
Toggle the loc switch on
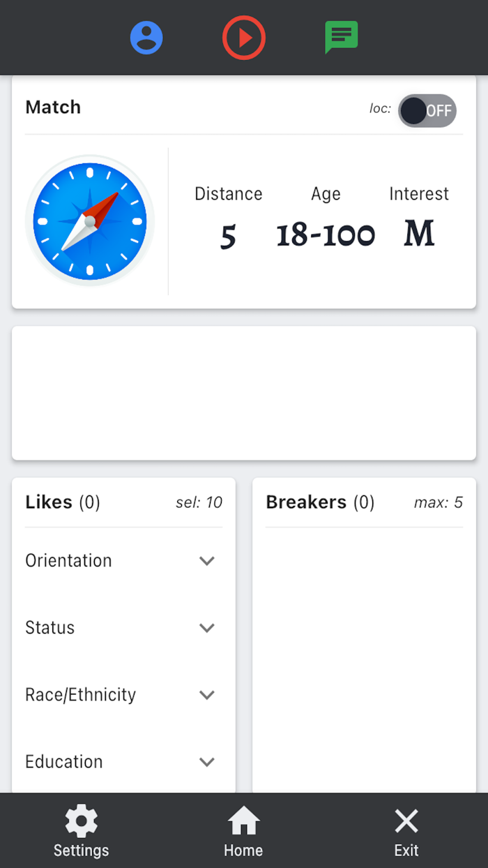[x=427, y=110]
